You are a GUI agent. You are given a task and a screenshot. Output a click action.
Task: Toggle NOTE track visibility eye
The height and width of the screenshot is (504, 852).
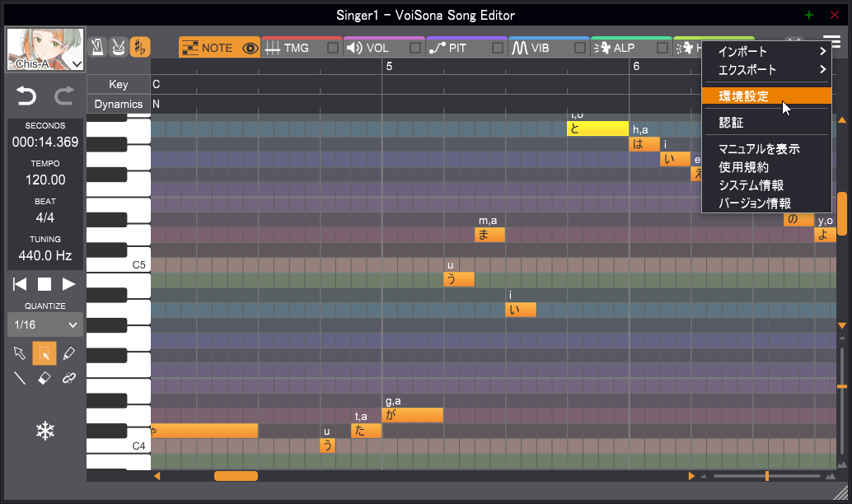point(250,48)
